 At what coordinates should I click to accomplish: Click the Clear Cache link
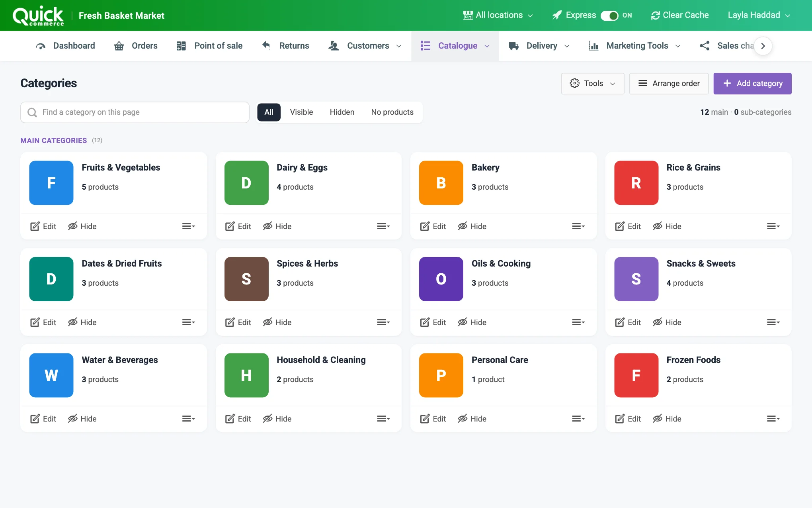coord(680,15)
